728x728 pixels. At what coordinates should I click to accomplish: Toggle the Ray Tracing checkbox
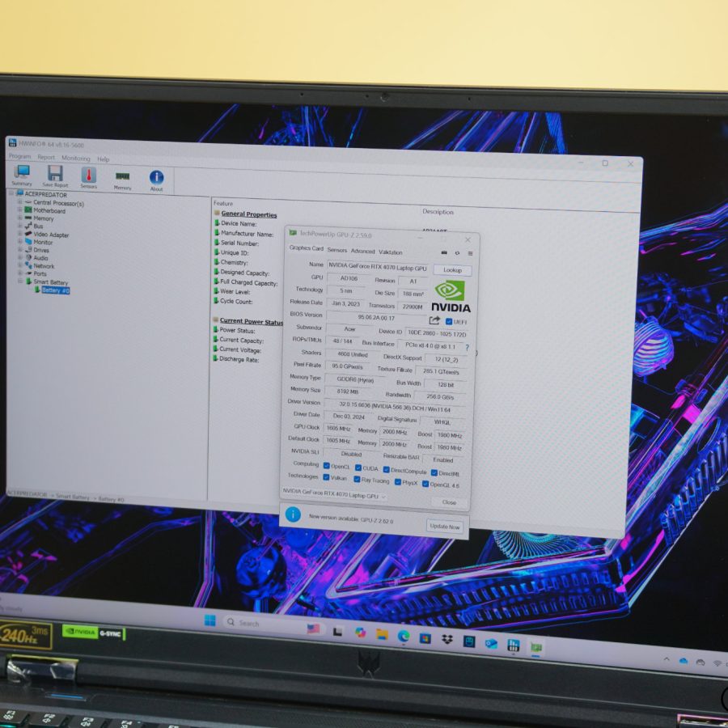point(357,479)
